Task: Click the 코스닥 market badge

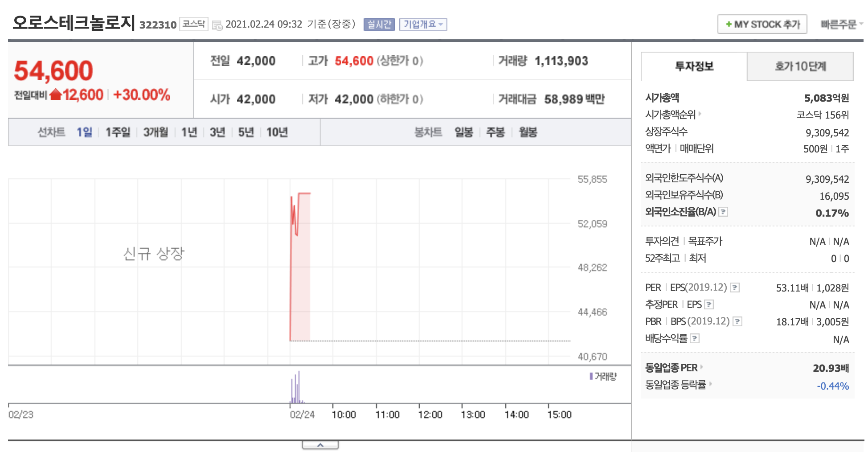Action: (194, 24)
